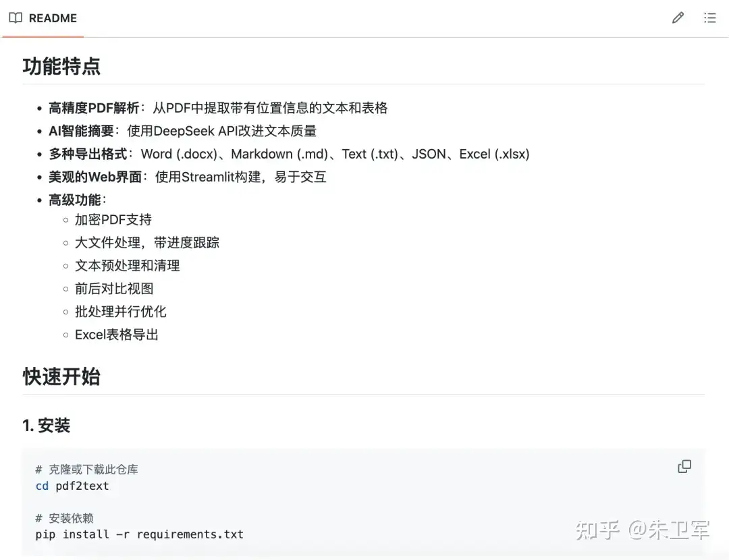Click the 功能特点 heading
The height and width of the screenshot is (560, 729).
pos(61,66)
